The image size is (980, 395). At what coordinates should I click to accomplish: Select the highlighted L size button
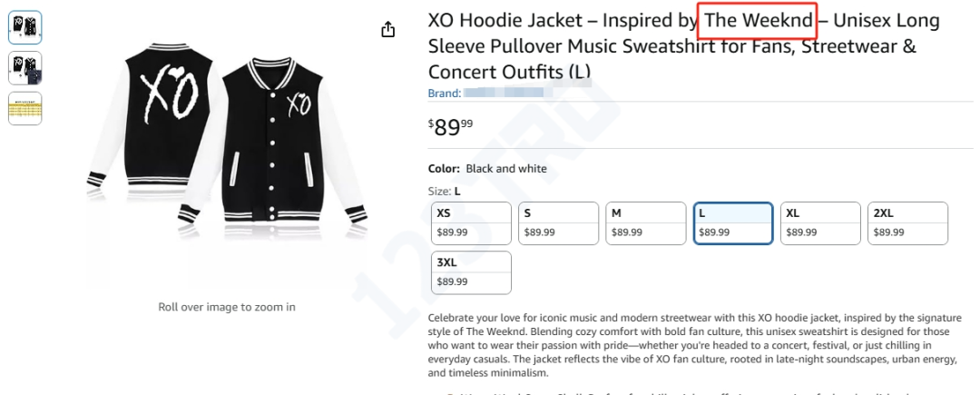(x=732, y=222)
